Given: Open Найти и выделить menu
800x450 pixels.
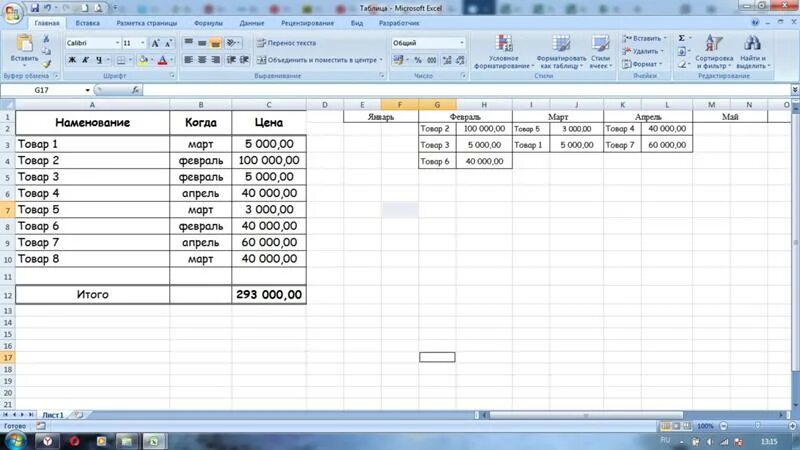Looking at the screenshot, I should (x=753, y=52).
